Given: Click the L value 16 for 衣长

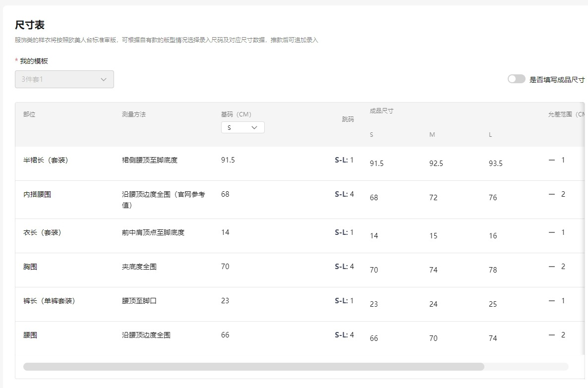Looking at the screenshot, I should pyautogui.click(x=493, y=236).
